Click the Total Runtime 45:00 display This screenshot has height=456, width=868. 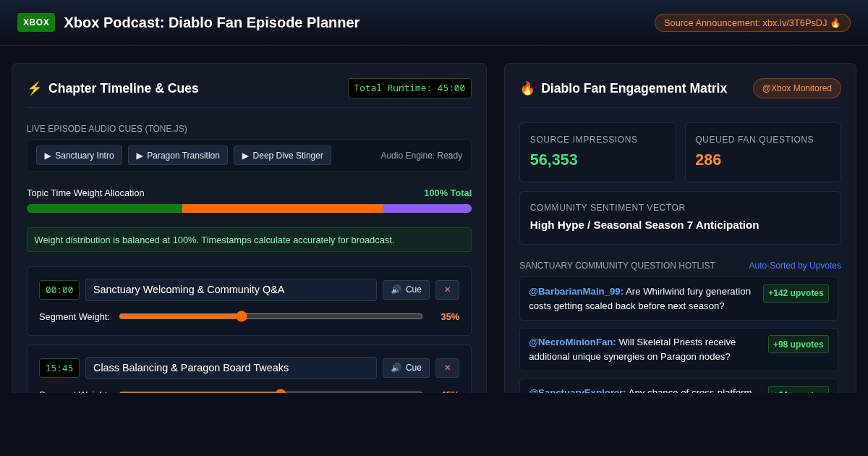click(x=409, y=88)
